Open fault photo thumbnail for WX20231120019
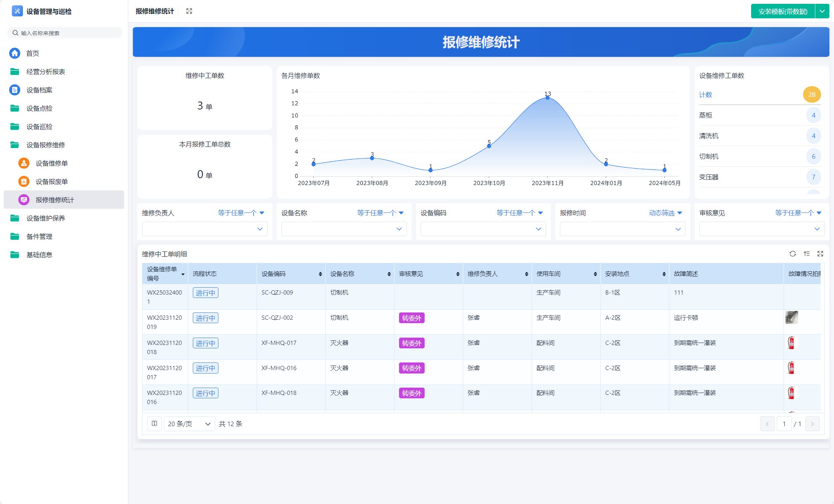 [x=791, y=317]
